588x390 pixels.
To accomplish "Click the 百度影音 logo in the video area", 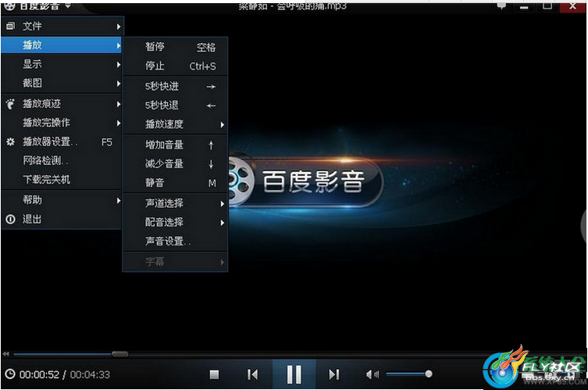I will 305,181.
